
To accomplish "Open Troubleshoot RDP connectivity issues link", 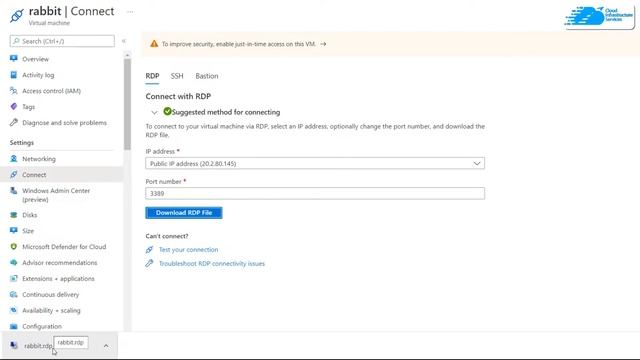I will 211,264.
